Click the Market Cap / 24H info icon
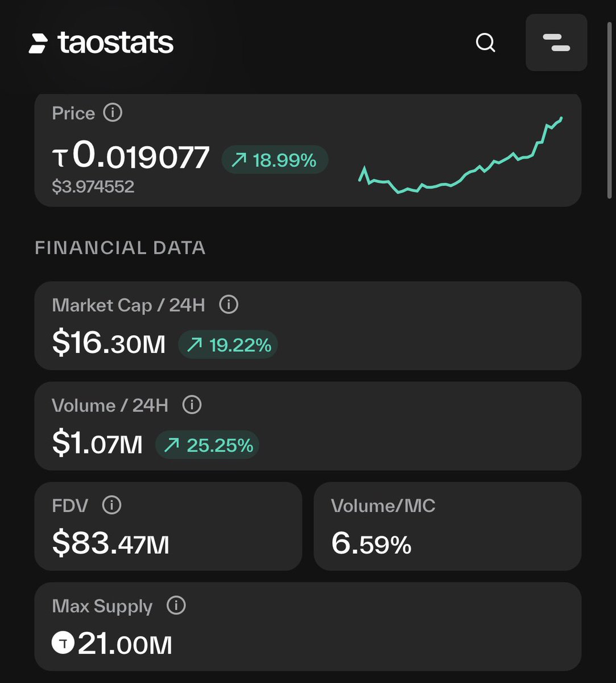Image resolution: width=616 pixels, height=683 pixels. tap(229, 305)
